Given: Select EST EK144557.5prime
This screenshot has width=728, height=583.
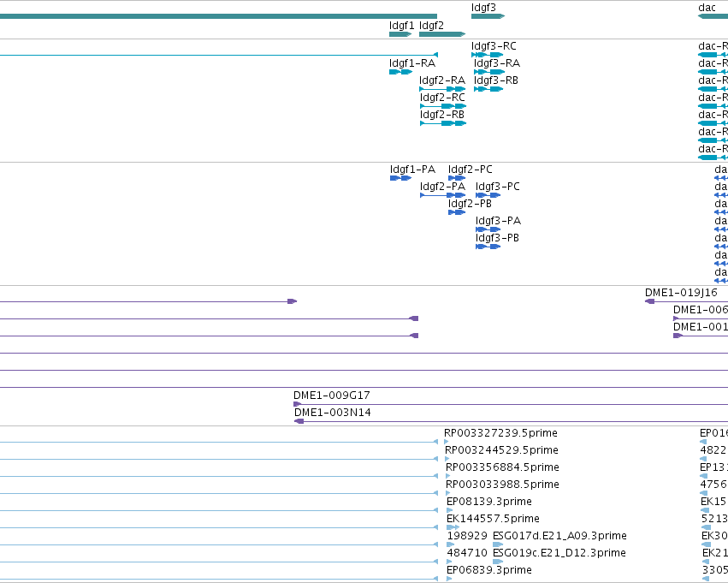Looking at the screenshot, I should pyautogui.click(x=493, y=519).
